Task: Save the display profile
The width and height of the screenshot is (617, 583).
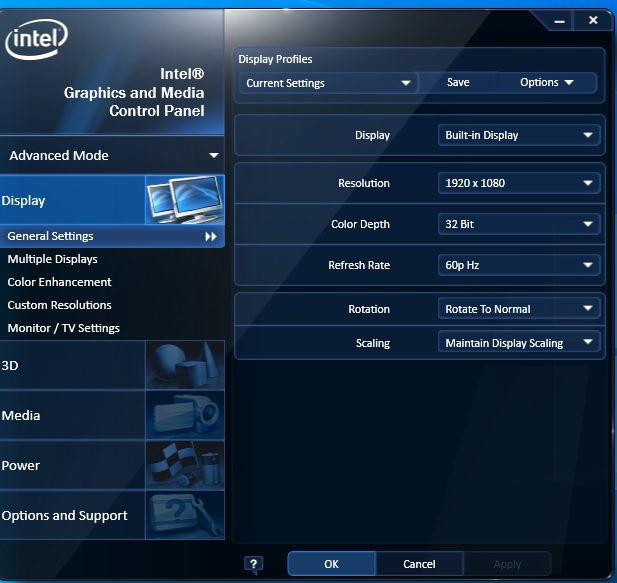Action: pos(458,82)
